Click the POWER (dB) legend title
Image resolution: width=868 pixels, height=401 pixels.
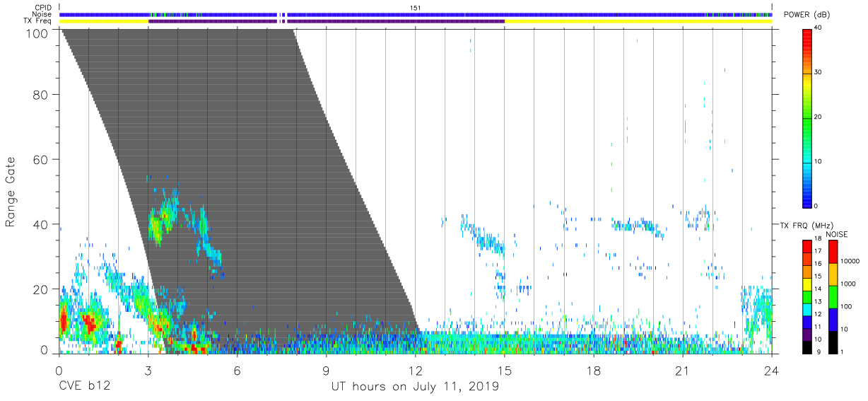tap(806, 15)
